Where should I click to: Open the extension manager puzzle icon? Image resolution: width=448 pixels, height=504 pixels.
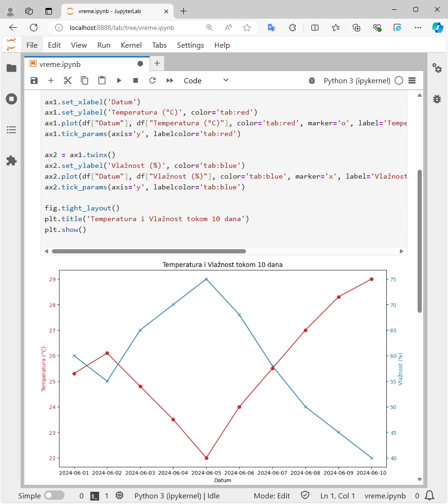(x=12, y=161)
